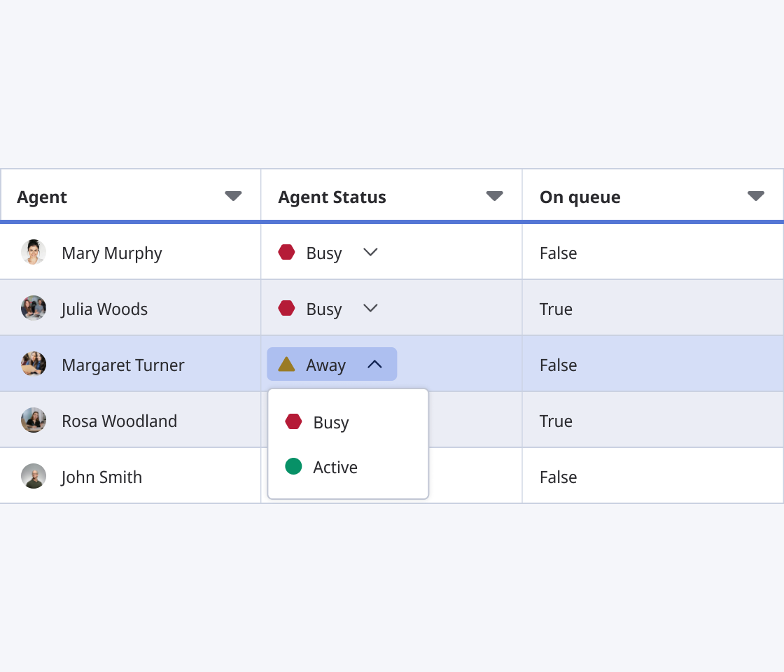Expand Julia Woods' Busy status dropdown
This screenshot has width=784, height=672.
tap(370, 308)
